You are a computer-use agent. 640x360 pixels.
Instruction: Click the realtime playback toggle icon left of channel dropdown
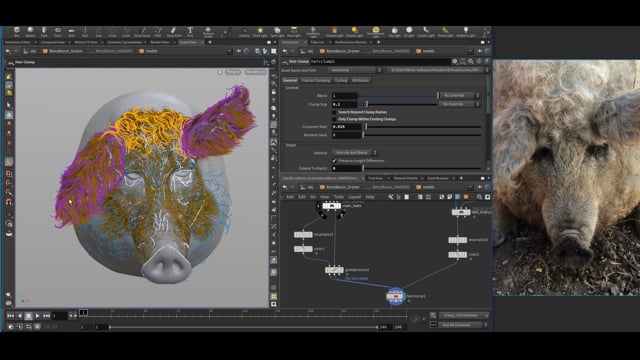[433, 316]
